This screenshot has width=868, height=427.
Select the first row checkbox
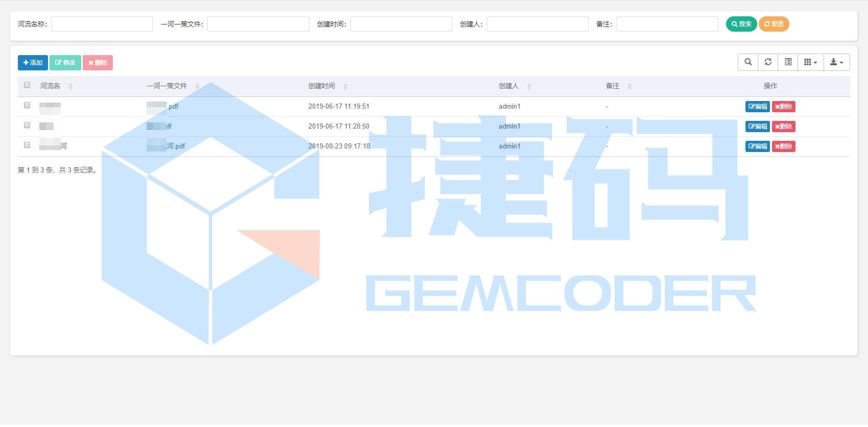[x=27, y=106]
